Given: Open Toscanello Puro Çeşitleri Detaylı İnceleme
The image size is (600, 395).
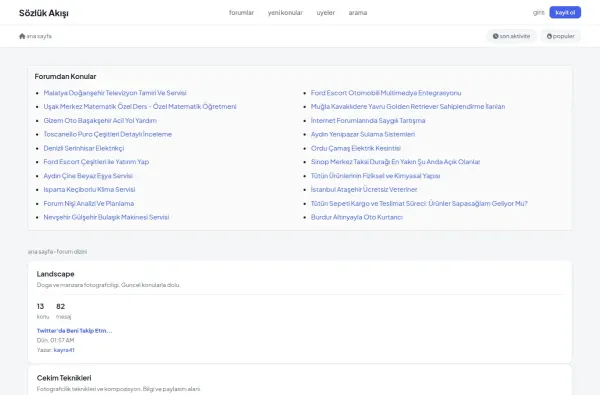Looking at the screenshot, I should coord(108,134).
